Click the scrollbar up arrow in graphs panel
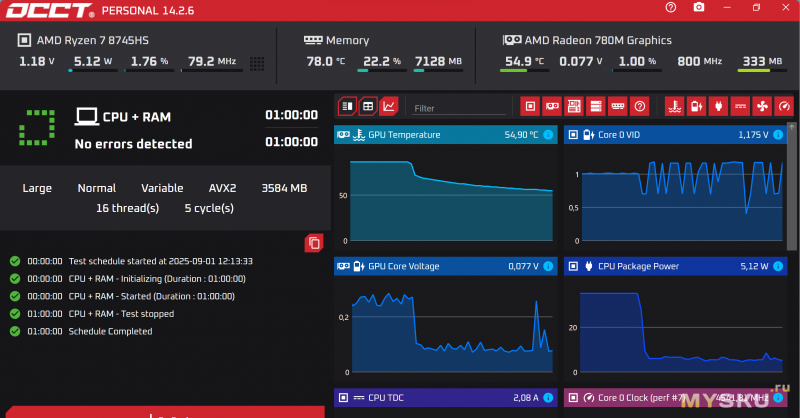This screenshot has width=800, height=418. coord(792,127)
